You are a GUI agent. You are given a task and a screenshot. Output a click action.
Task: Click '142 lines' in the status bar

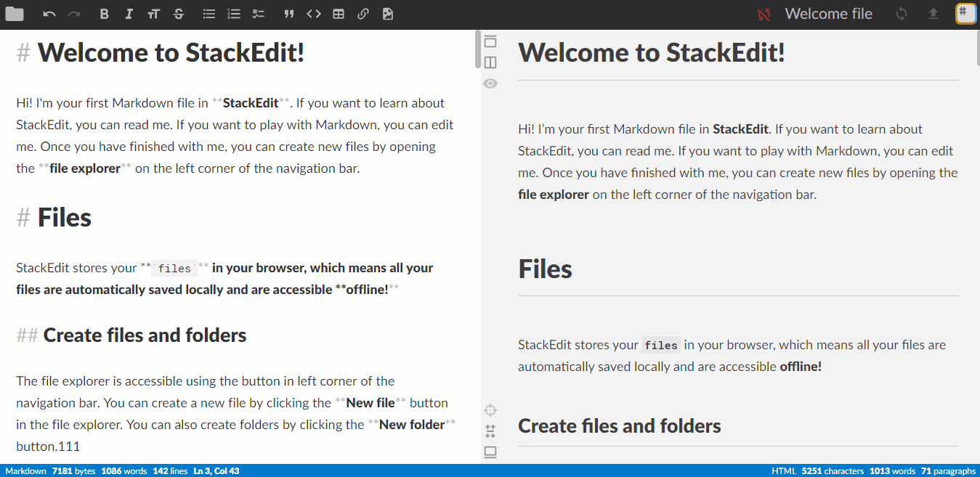(x=170, y=471)
